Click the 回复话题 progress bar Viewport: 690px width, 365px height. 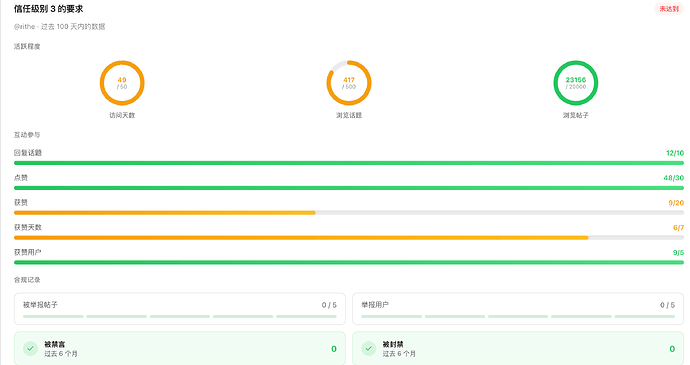click(349, 163)
